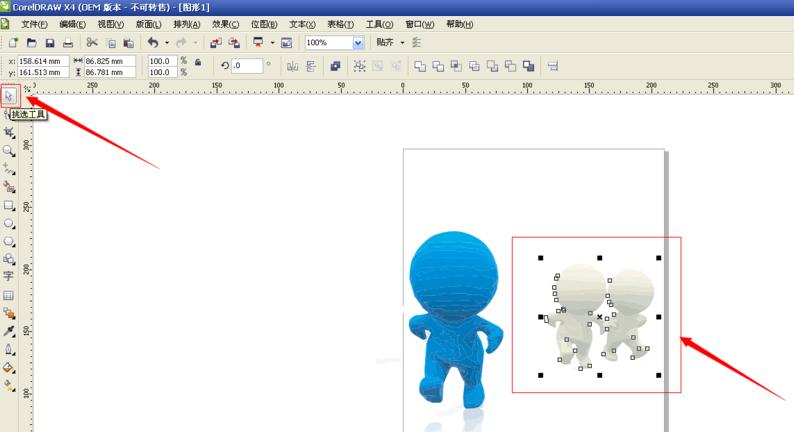
Task: Open the 位图(B) menu
Action: (x=264, y=24)
